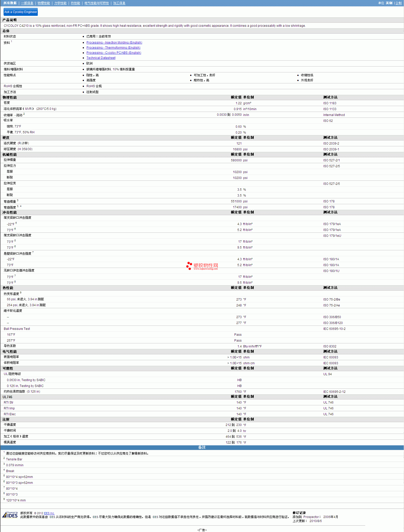Select the 所有数据 tab in top navigation
Viewport: 404px width, 532px height.
tap(10, 3)
